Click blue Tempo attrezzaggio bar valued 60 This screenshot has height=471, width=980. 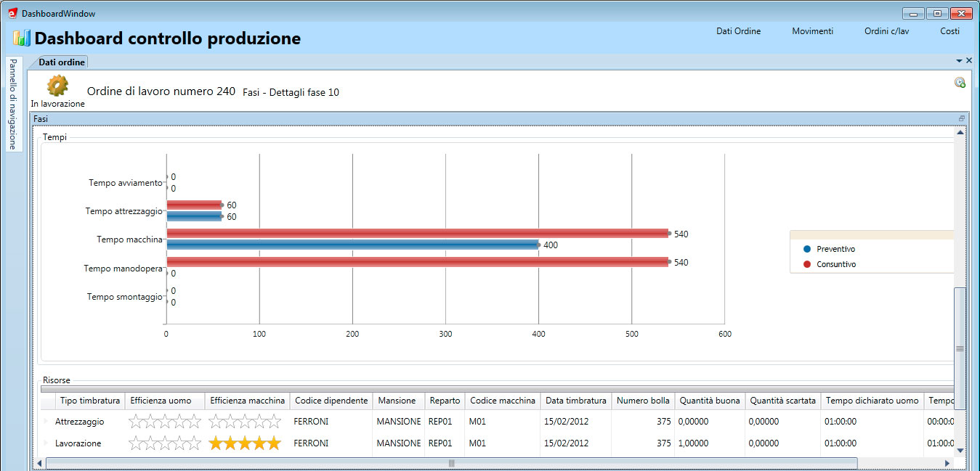(194, 216)
